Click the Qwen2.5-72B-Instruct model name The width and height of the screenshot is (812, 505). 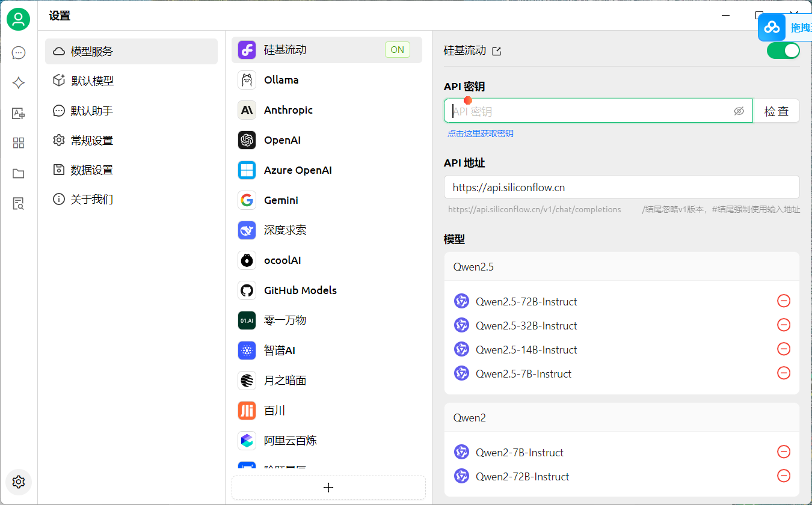[x=526, y=302]
